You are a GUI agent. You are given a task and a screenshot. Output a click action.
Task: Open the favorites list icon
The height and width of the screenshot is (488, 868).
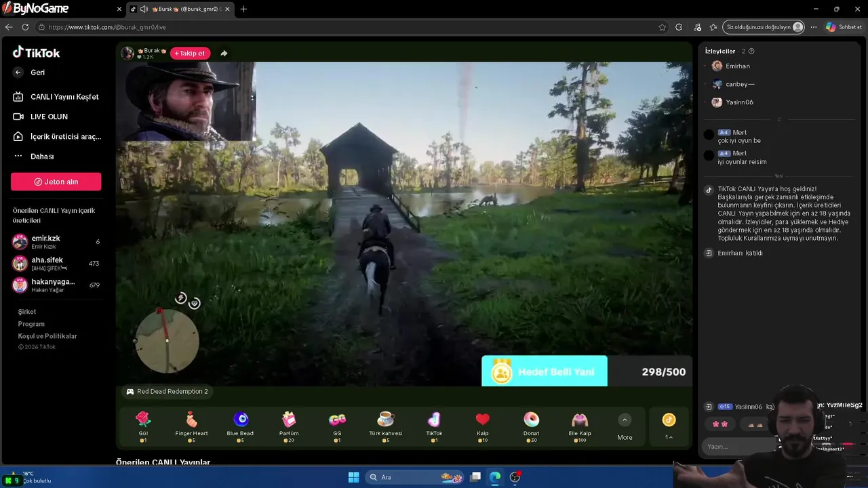713,27
